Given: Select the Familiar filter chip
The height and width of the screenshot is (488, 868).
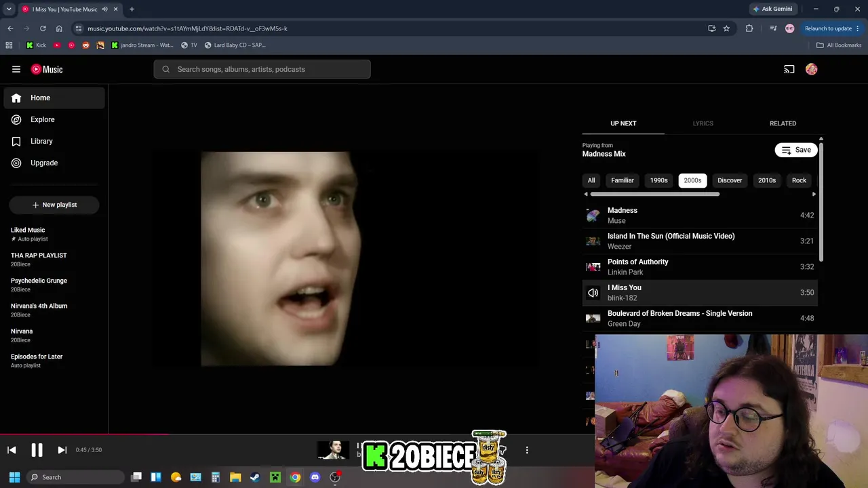Looking at the screenshot, I should pos(623,180).
